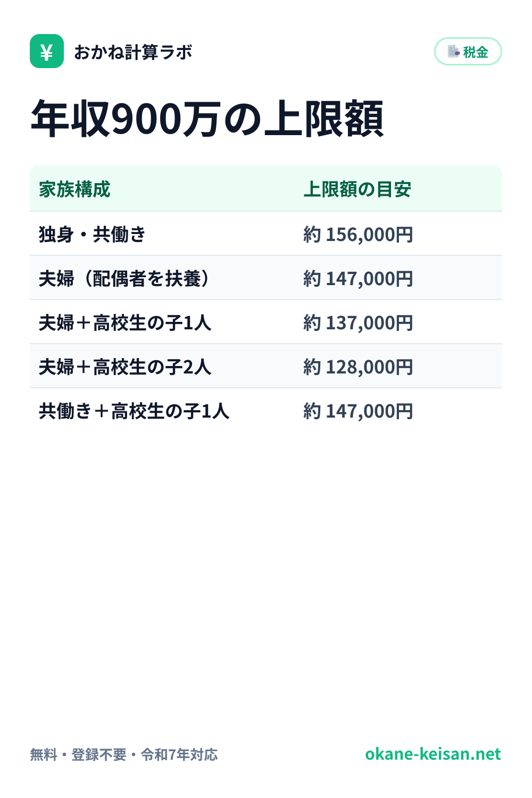Click the green yen logo icon
Screen dimensions: 532x798
click(x=47, y=51)
